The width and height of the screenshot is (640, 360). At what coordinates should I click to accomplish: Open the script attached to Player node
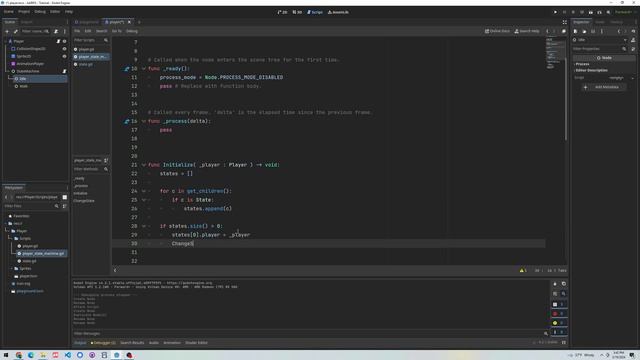coord(58,41)
